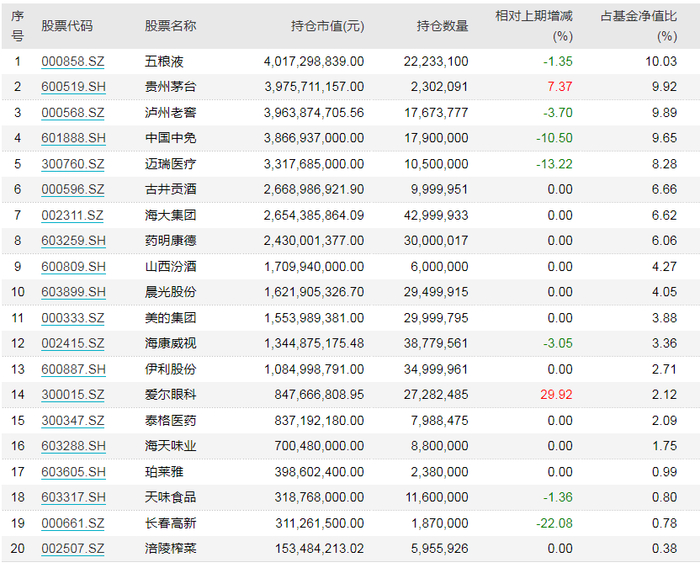Open the 601888.SH stock link
The width and height of the screenshot is (700, 563).
(x=74, y=138)
